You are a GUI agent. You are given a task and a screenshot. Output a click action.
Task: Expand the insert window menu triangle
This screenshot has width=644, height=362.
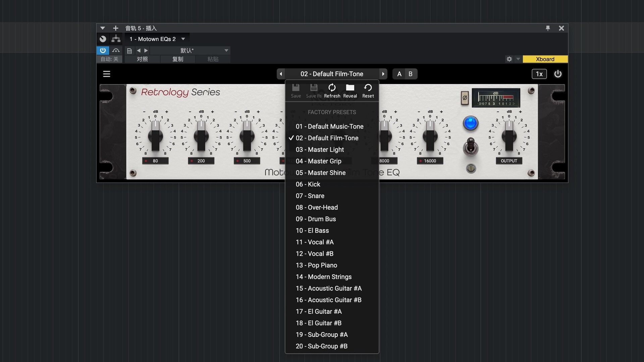(x=103, y=28)
